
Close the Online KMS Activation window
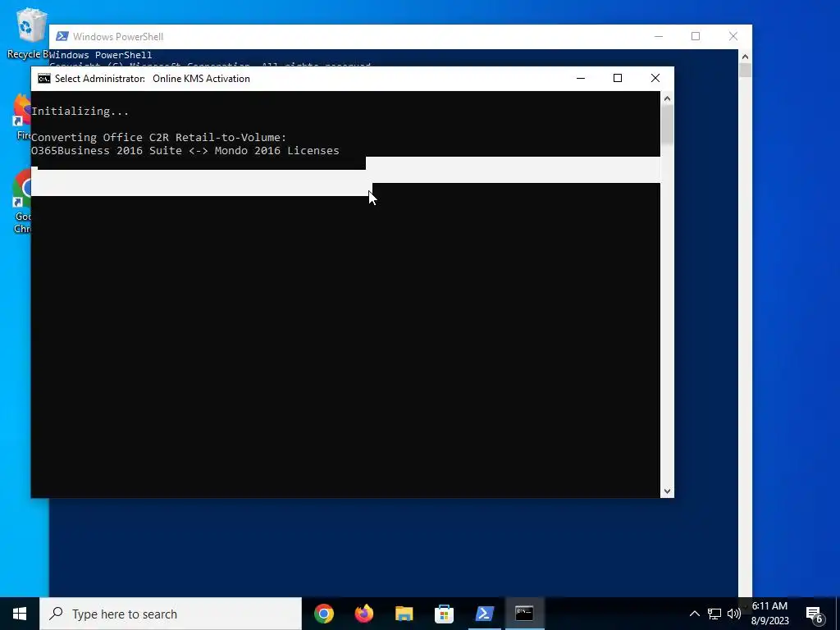tap(655, 78)
